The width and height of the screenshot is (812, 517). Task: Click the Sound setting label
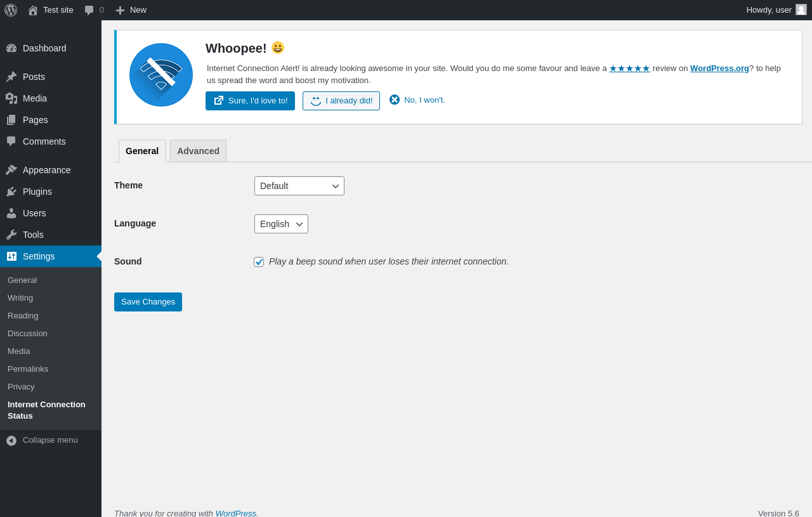pyautogui.click(x=128, y=261)
